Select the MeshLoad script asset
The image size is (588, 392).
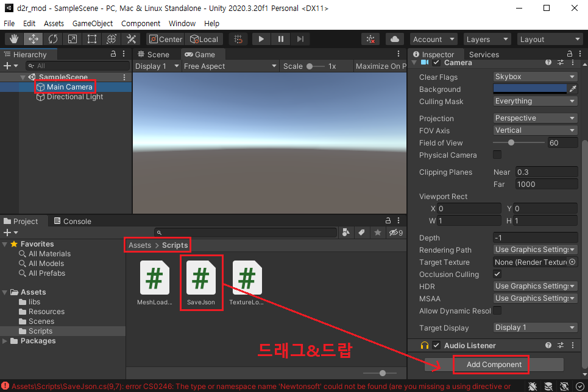155,283
